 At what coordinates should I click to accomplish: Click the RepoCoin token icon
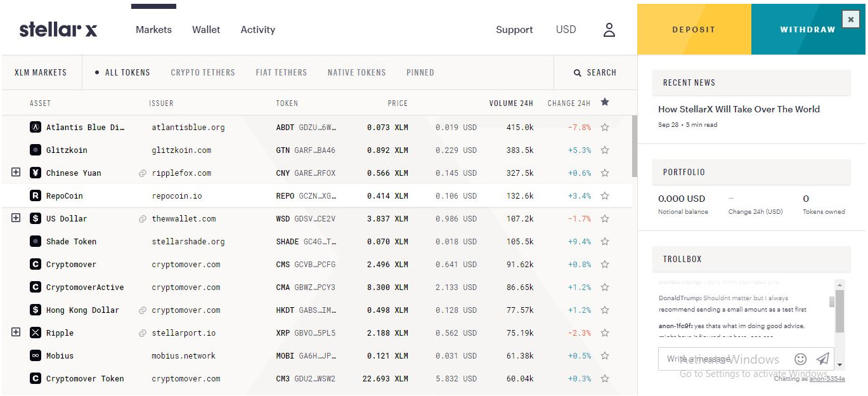[36, 195]
